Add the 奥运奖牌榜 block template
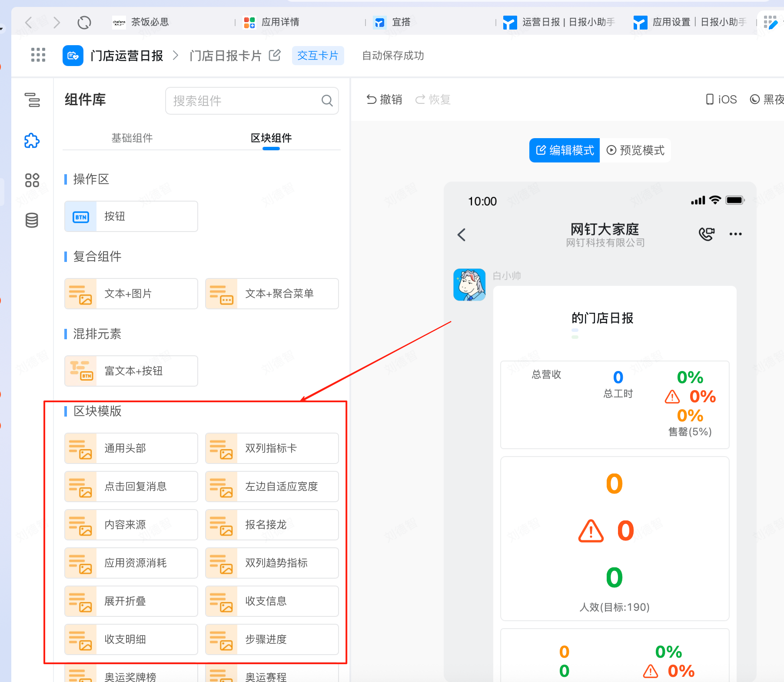 click(x=131, y=673)
